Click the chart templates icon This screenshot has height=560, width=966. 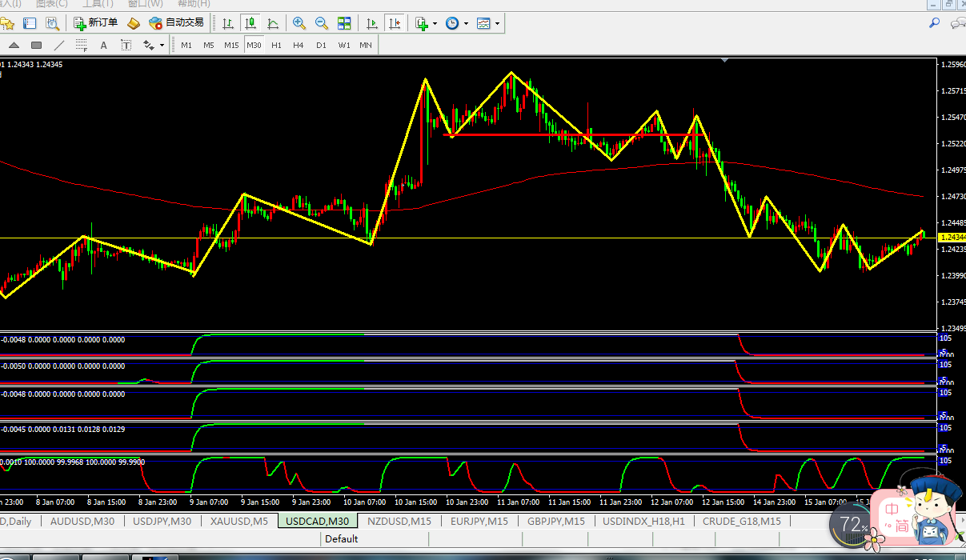point(483,23)
